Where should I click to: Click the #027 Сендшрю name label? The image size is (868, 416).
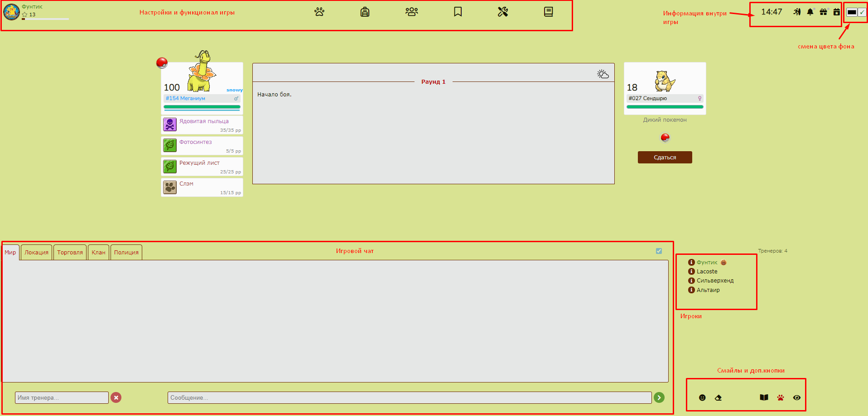point(648,98)
